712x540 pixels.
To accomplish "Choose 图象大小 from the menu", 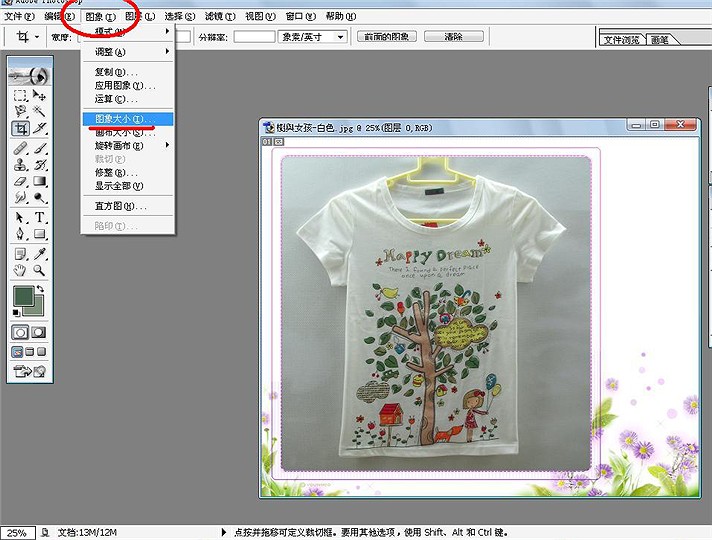I will pyautogui.click(x=128, y=119).
